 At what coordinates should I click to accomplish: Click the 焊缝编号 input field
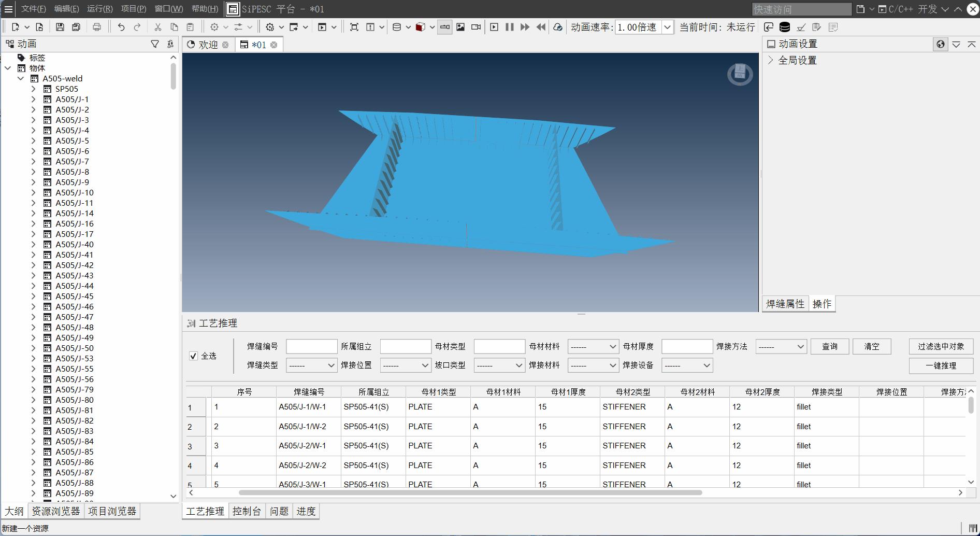pos(312,346)
